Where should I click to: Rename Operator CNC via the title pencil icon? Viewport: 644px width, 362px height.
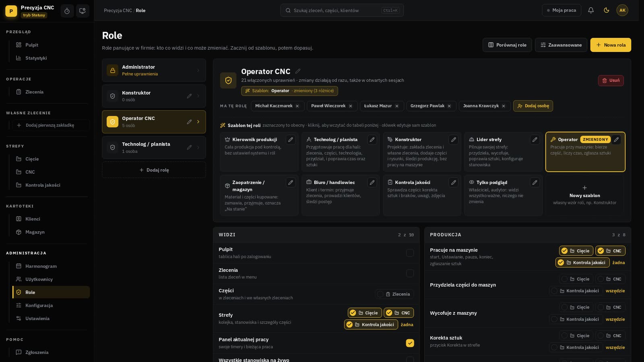[x=298, y=71]
